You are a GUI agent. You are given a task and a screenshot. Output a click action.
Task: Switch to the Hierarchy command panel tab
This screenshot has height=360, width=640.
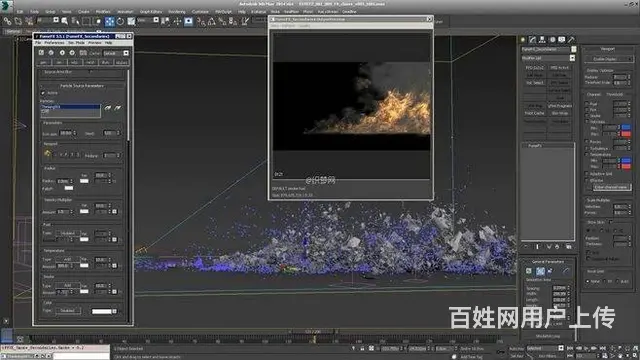(542, 40)
